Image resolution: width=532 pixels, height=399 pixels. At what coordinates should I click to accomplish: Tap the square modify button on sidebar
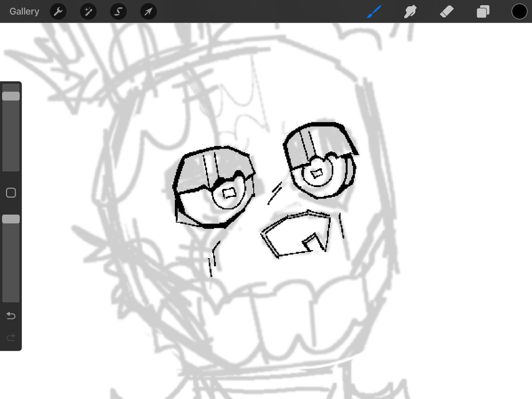pyautogui.click(x=11, y=192)
